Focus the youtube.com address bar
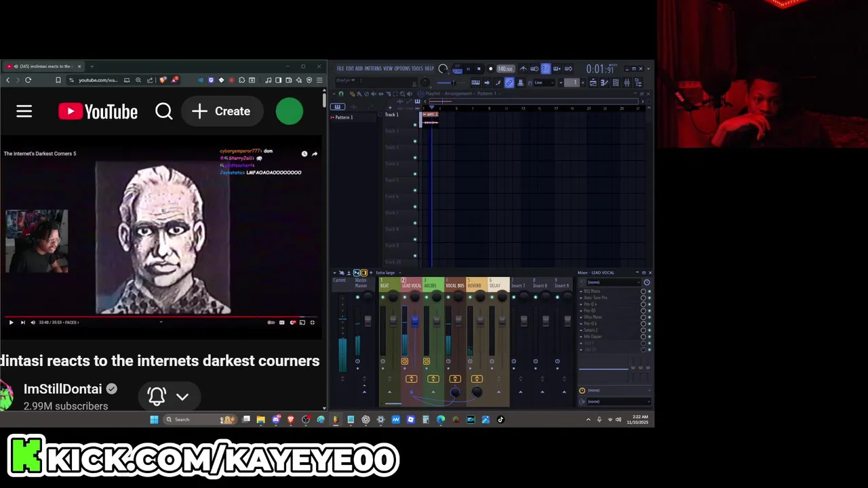Image resolution: width=868 pixels, height=488 pixels. (x=98, y=80)
